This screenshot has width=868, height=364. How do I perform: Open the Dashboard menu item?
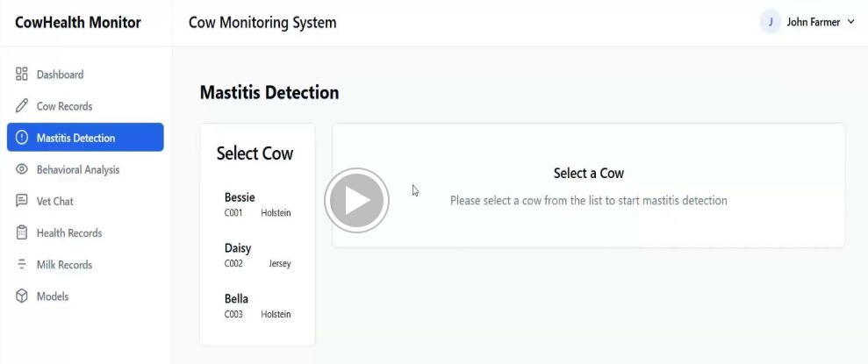[x=60, y=75]
